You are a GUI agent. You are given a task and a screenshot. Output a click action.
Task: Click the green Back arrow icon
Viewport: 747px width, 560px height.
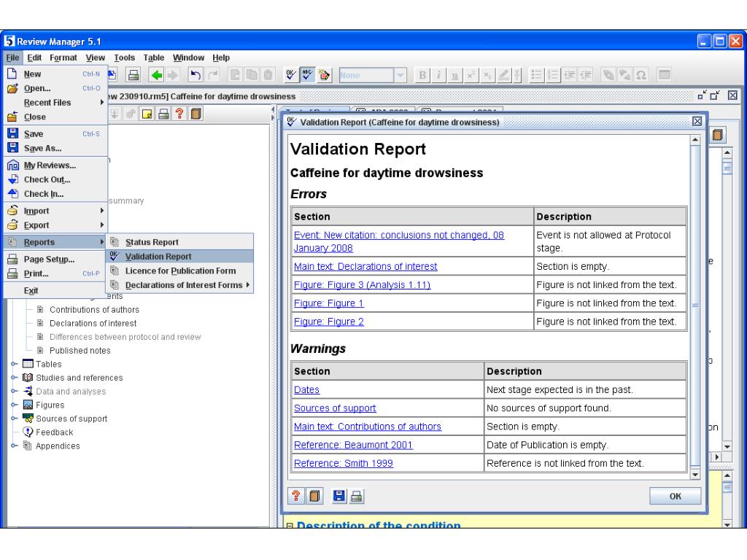coord(156,75)
